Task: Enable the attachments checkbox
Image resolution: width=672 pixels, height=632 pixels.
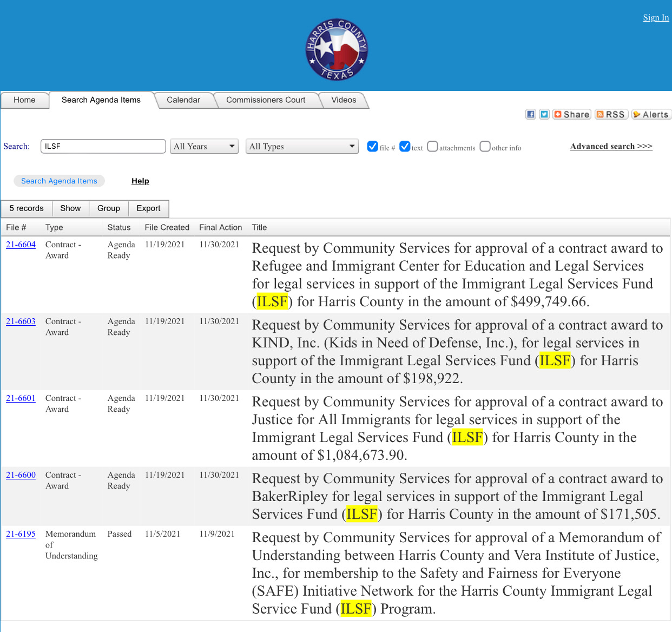Action: (x=432, y=146)
